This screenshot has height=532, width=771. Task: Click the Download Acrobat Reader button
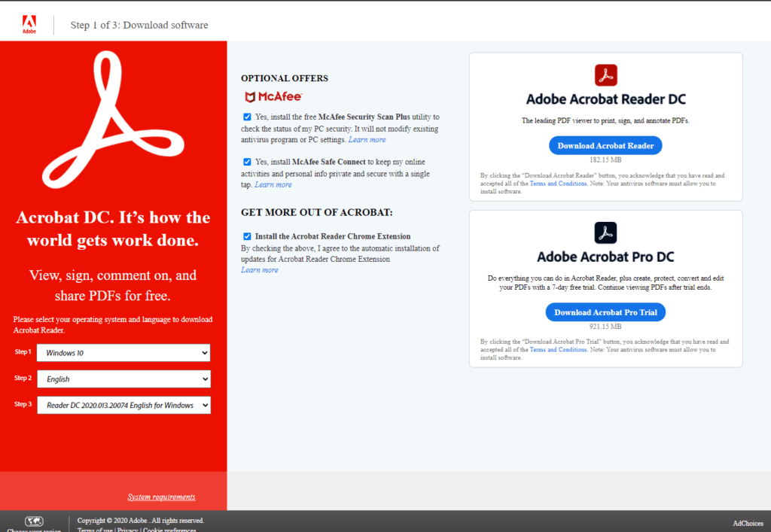pyautogui.click(x=605, y=145)
